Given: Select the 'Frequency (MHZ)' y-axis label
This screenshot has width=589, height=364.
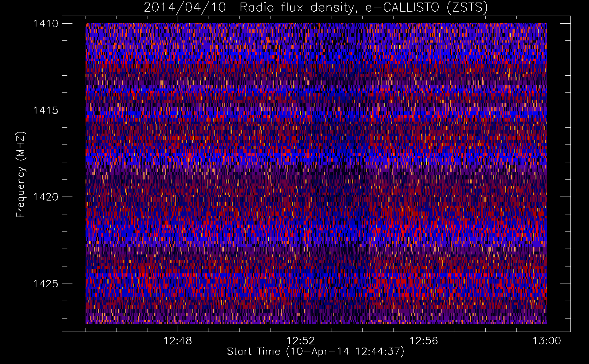Looking at the screenshot, I should [x=21, y=175].
